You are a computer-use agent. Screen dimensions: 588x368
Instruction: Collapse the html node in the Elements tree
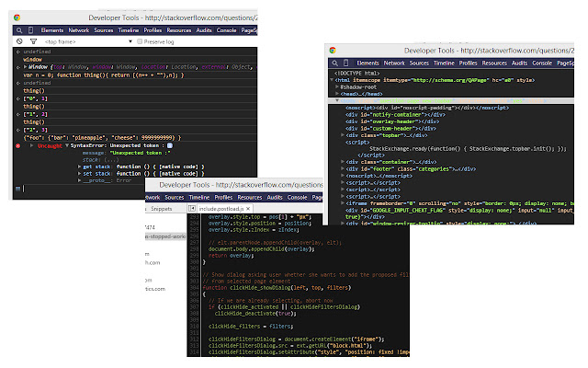[x=332, y=80]
